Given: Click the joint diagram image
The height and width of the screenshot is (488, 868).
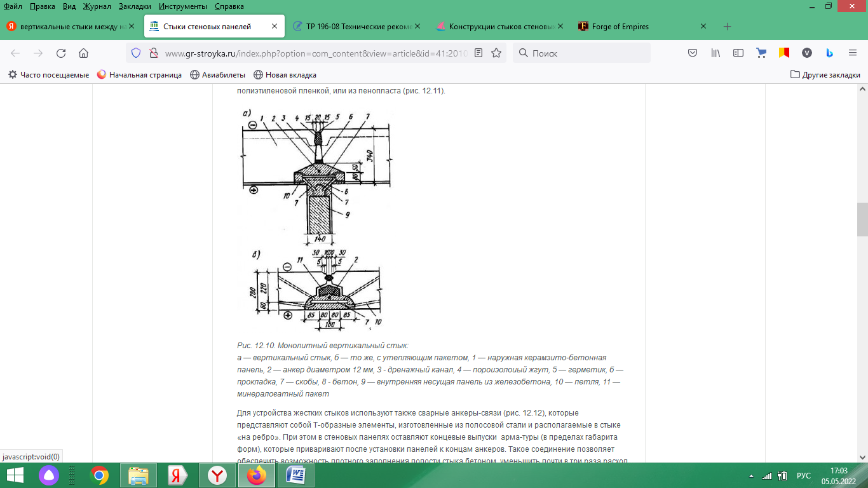Looking at the screenshot, I should [315, 219].
